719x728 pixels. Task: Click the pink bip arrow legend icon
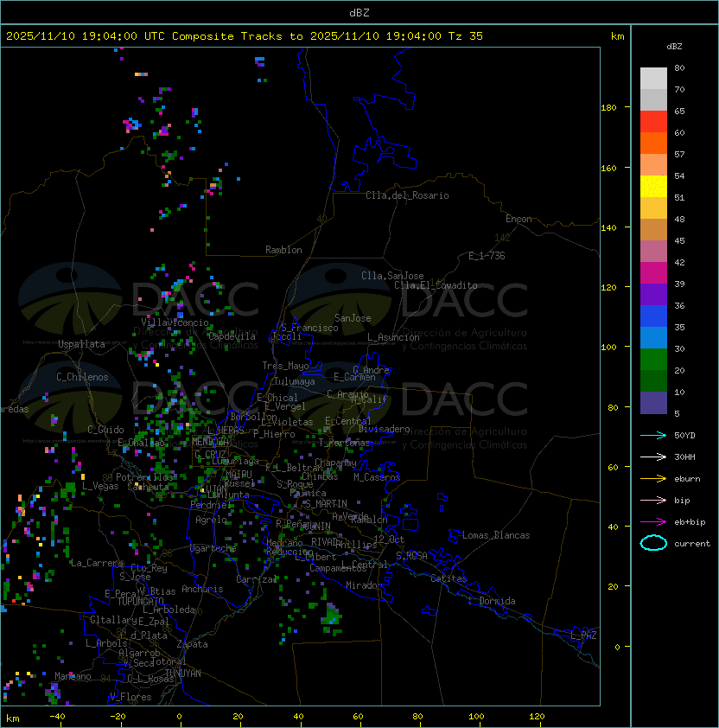653,500
